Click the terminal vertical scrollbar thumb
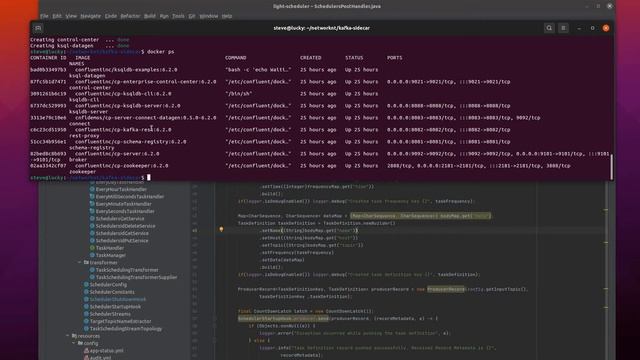Viewport: 640px width, 360px height. (611, 167)
